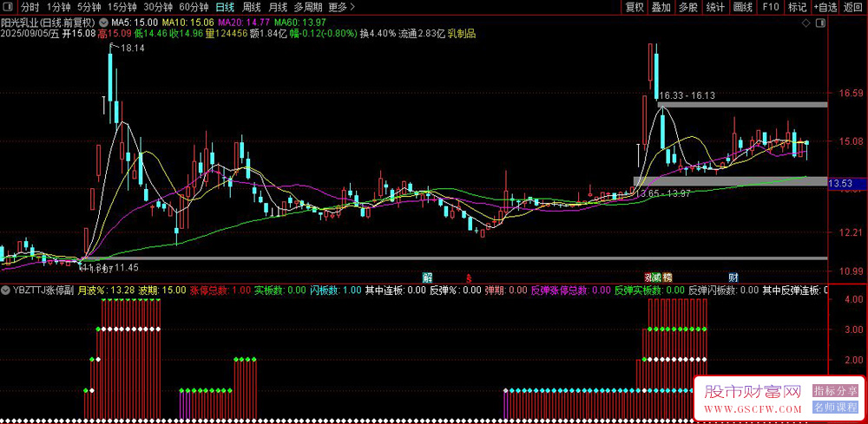Click the 涨 event marker icon
Screen dimensions: 868x424
click(x=648, y=277)
